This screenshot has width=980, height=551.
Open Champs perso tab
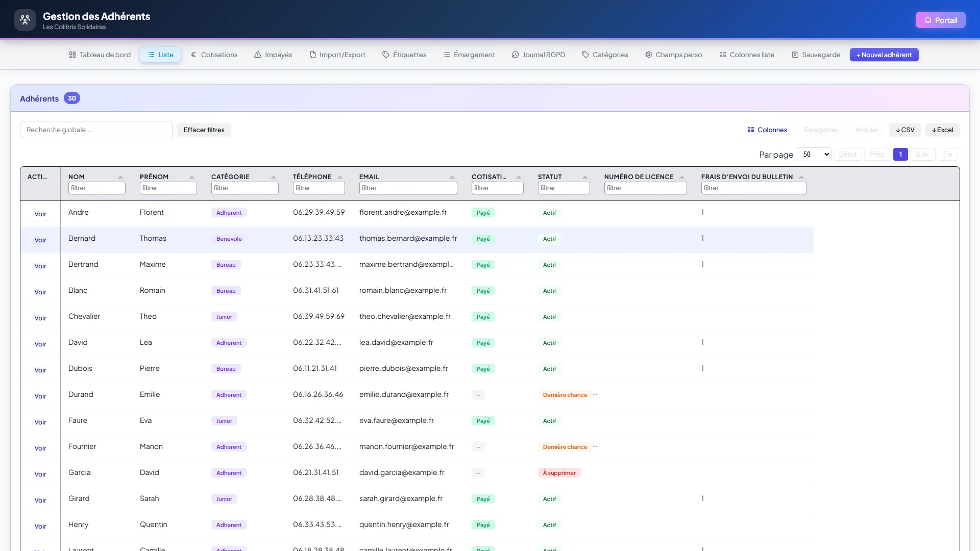(674, 55)
